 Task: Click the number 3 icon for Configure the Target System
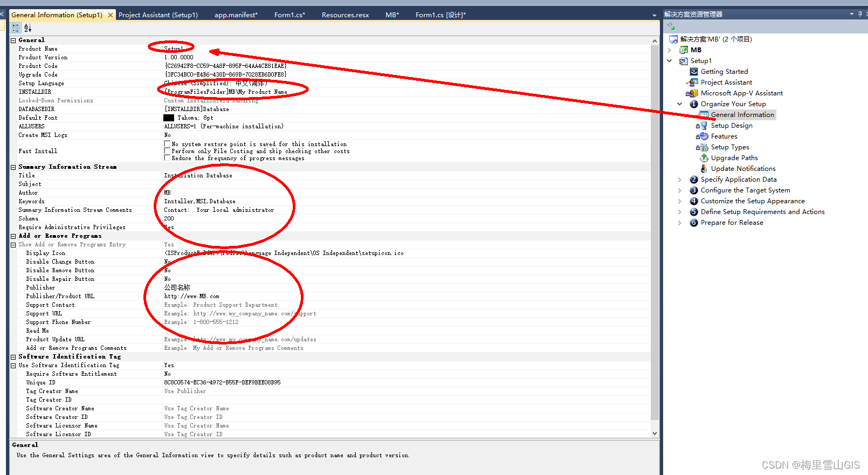point(694,190)
